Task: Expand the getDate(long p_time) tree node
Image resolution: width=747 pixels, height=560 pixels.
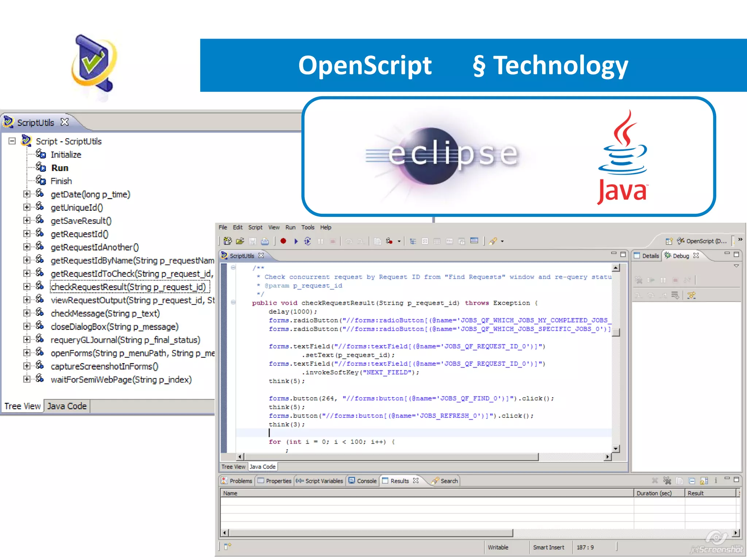Action: pyautogui.click(x=27, y=194)
